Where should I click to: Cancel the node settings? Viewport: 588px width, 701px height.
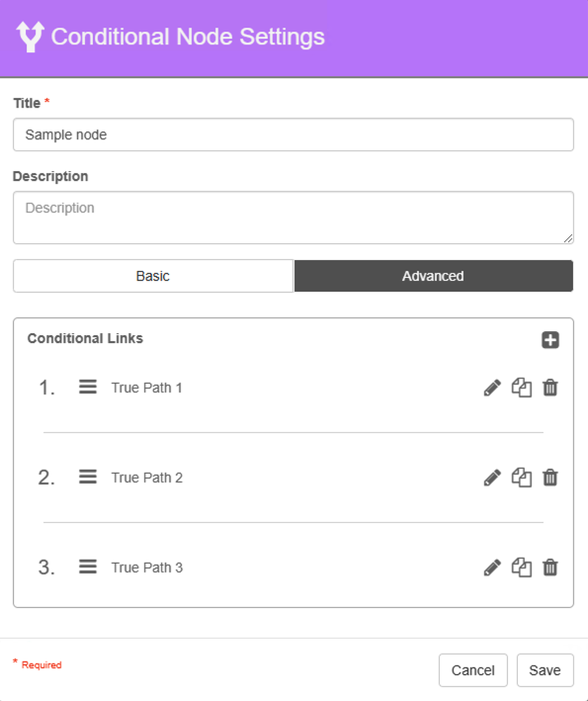472,670
